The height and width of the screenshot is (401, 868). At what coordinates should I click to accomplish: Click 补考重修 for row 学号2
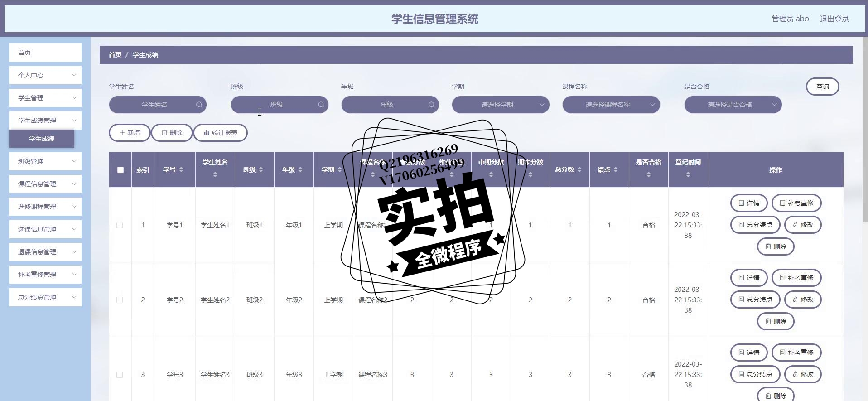[796, 278]
